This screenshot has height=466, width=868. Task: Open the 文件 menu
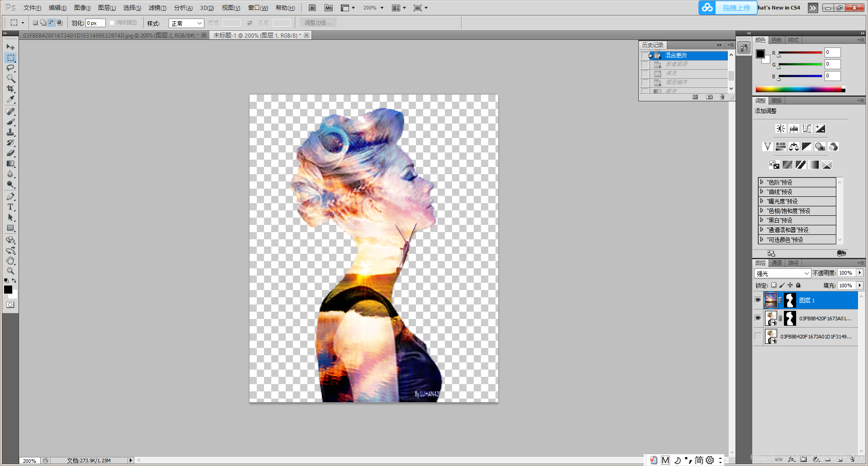[x=32, y=8]
